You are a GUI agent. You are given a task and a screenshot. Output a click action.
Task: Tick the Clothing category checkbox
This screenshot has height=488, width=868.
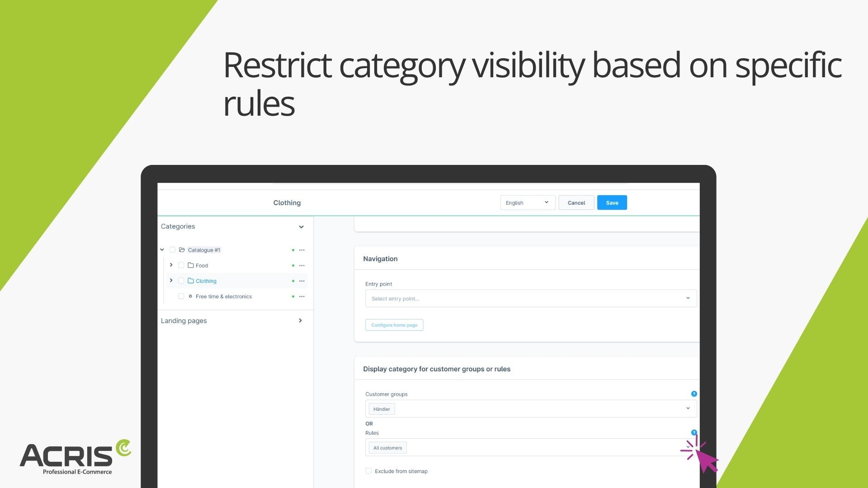coord(181,281)
